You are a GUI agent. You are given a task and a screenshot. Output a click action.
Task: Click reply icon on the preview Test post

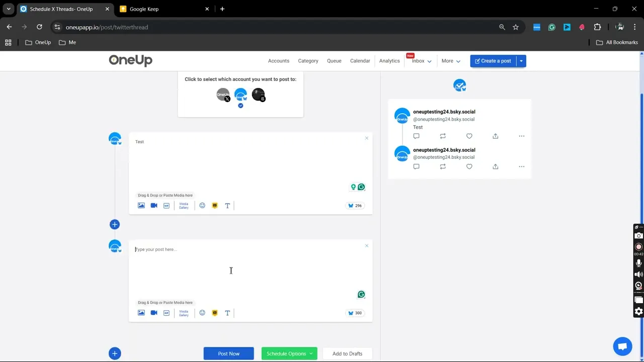tap(416, 136)
